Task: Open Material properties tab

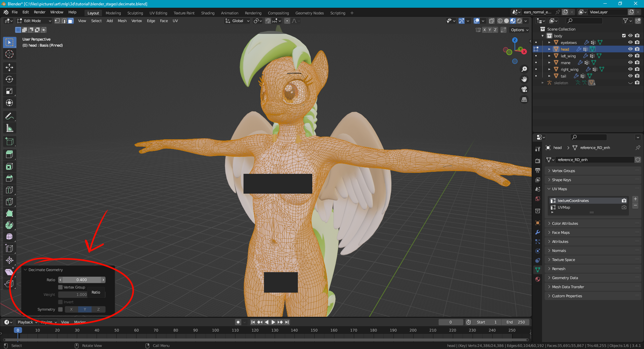Action: [538, 279]
